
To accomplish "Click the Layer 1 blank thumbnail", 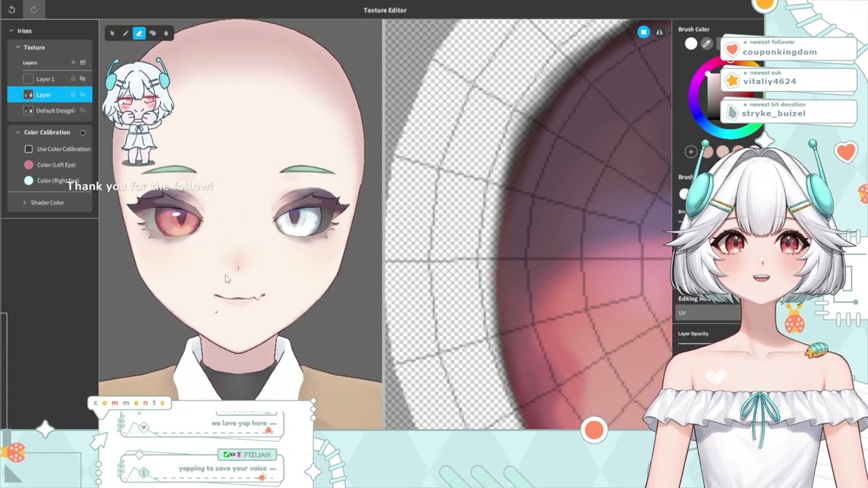I will tap(28, 79).
